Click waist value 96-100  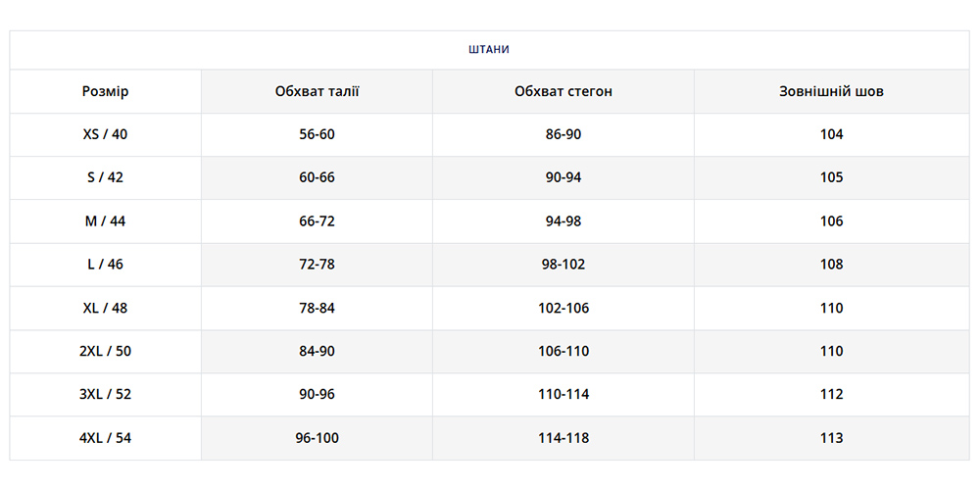(317, 438)
